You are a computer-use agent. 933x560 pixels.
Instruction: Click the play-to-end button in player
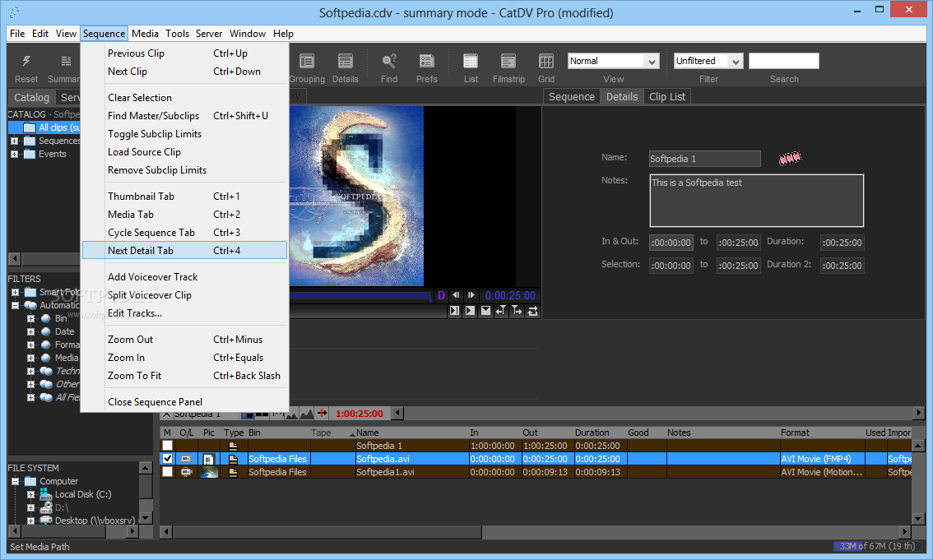click(455, 310)
